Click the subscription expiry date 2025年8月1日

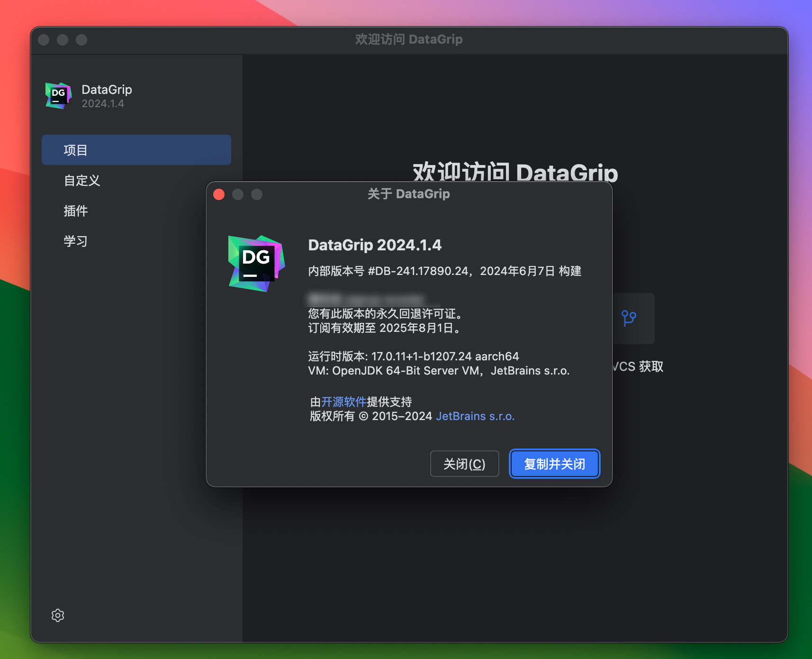tap(418, 328)
